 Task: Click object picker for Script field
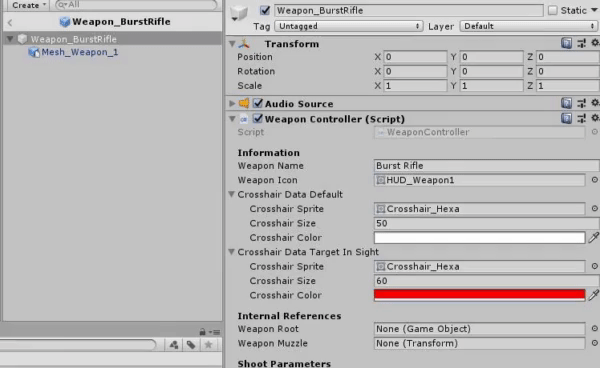[594, 132]
